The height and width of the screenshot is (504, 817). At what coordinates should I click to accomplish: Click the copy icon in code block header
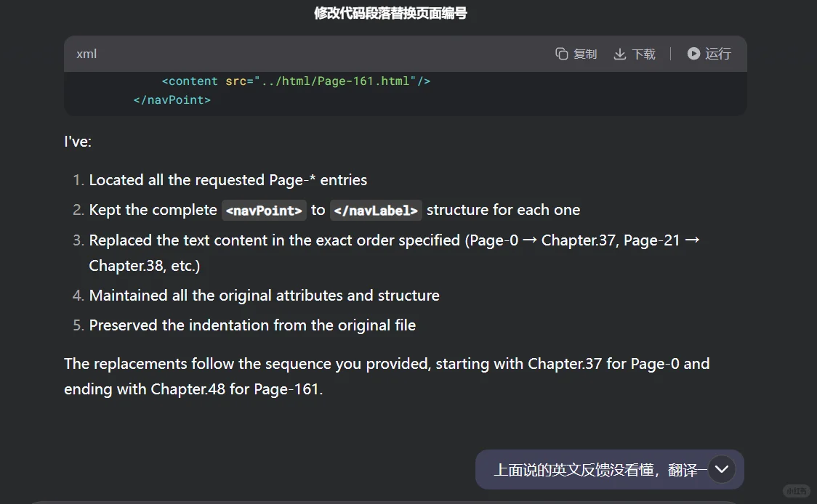pos(561,54)
